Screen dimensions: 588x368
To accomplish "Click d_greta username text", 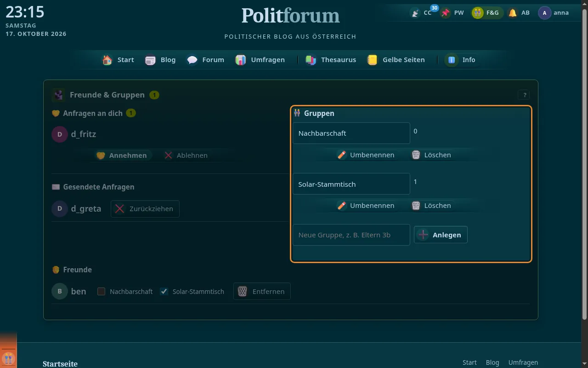I will tap(86, 209).
